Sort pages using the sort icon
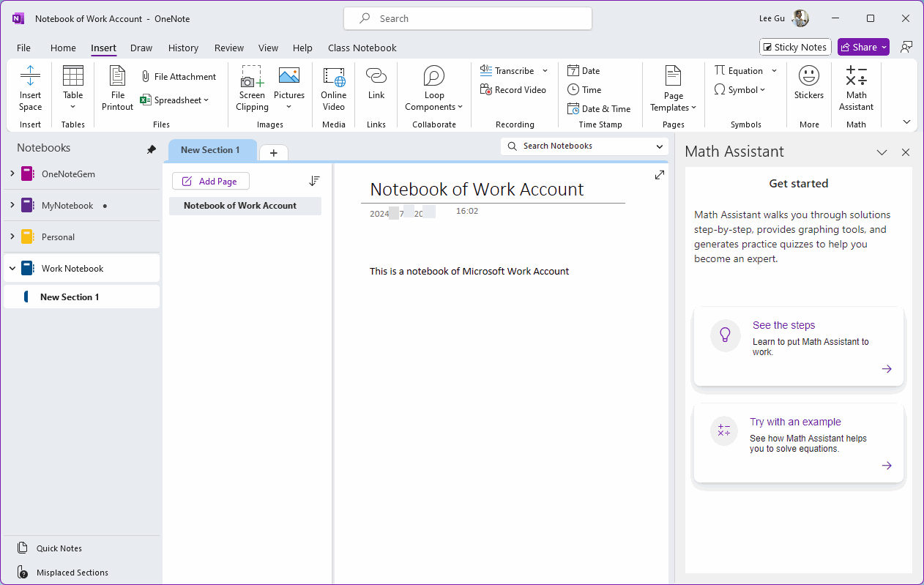Viewport: 924px width, 585px height. 314,181
